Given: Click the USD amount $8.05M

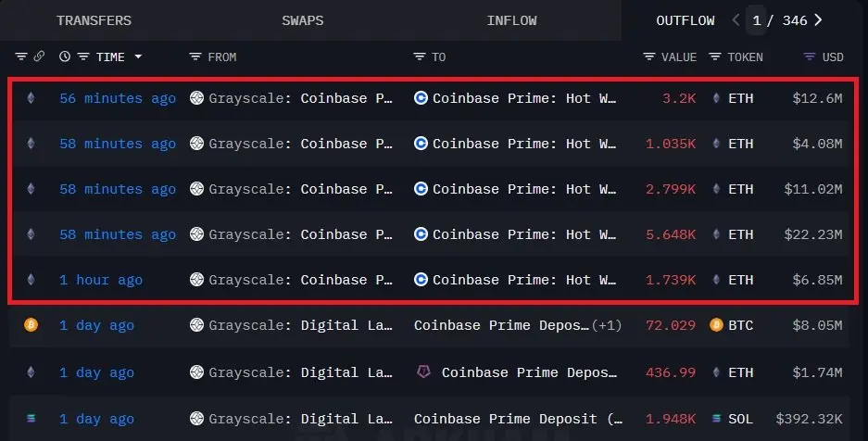Looking at the screenshot, I should tap(817, 325).
